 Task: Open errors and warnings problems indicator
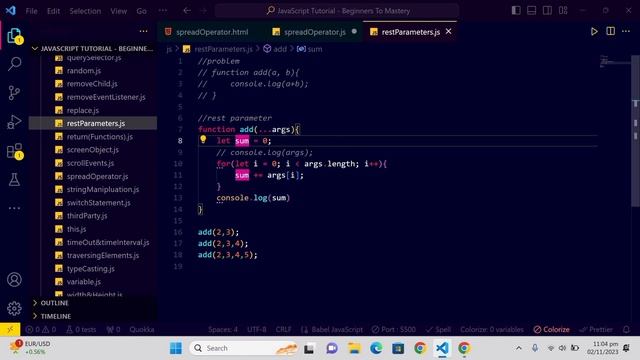(41, 329)
